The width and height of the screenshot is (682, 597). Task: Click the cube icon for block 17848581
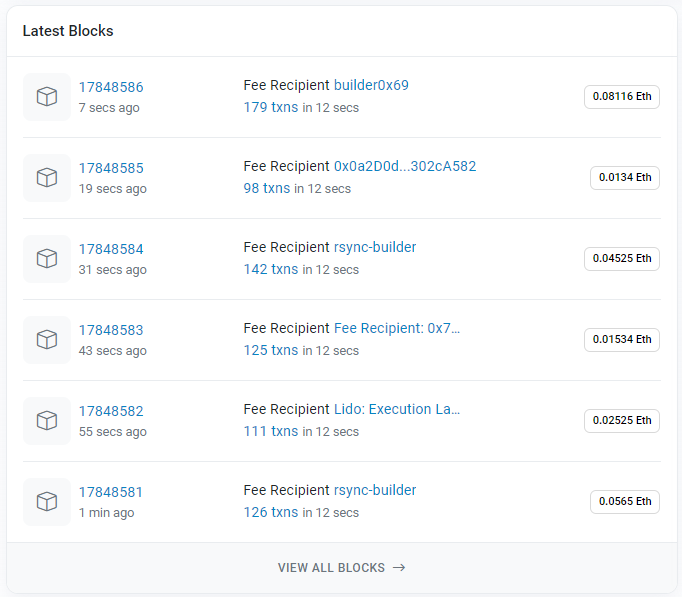click(47, 502)
